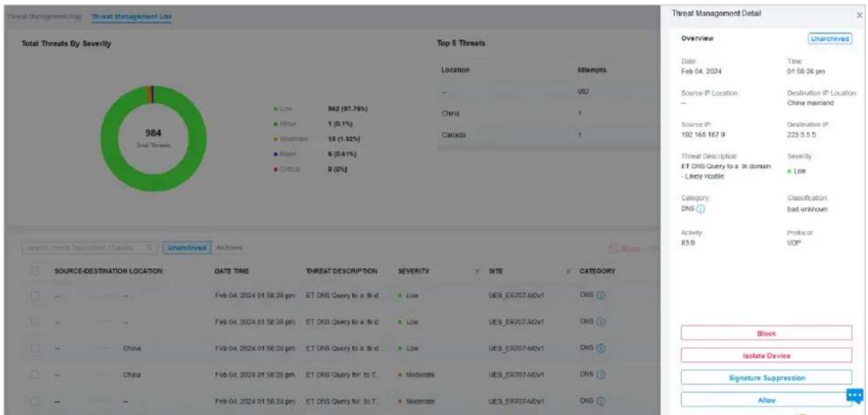Click the Date Time column header
Viewport: 868px width, 415px height.
tap(232, 271)
